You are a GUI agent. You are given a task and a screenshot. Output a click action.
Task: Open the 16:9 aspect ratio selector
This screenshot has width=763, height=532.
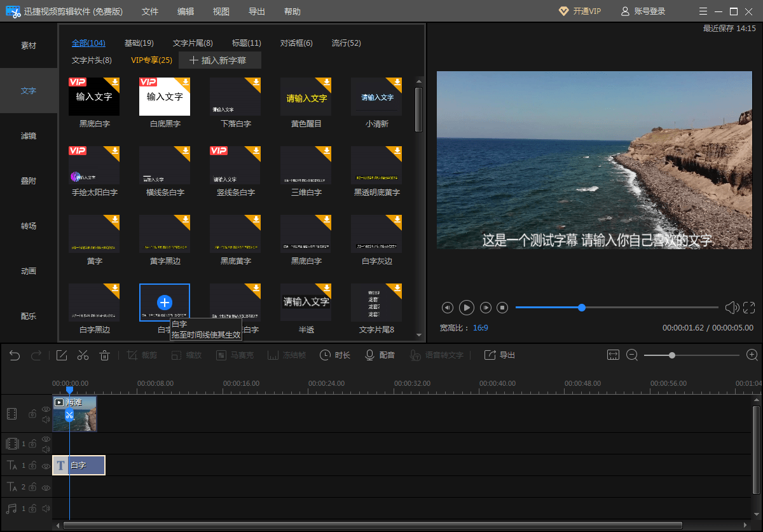pos(480,328)
